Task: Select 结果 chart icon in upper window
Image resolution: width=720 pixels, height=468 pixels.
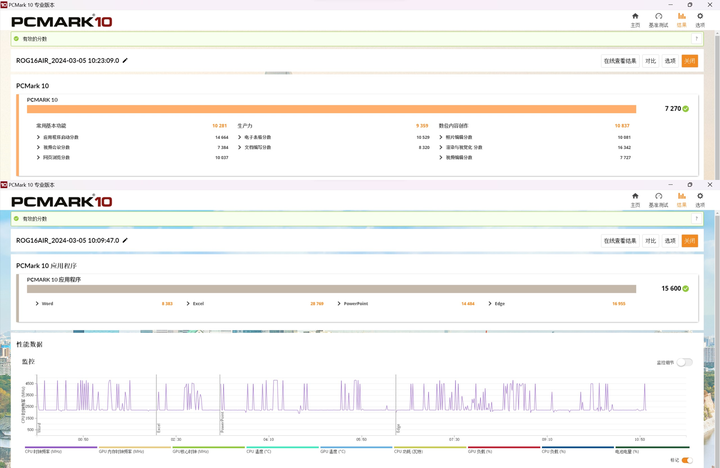Action: tap(681, 20)
